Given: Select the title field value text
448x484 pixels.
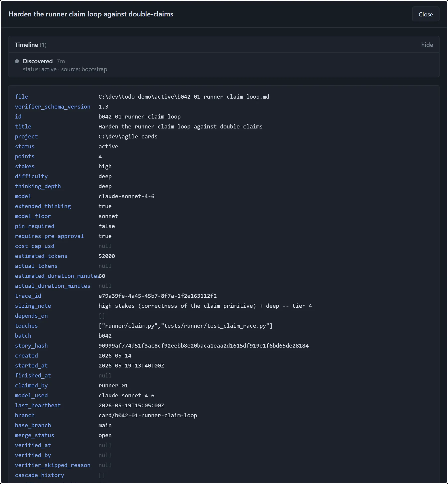Looking at the screenshot, I should coord(180,126).
